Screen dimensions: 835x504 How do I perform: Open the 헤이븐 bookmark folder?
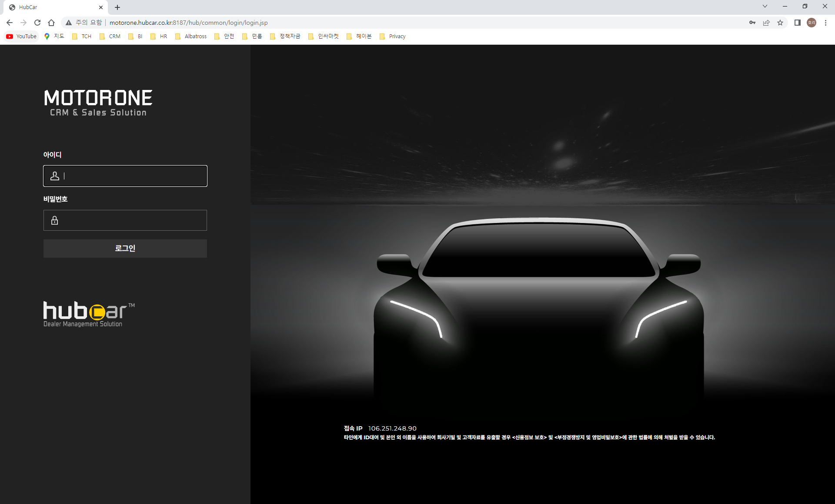pos(359,36)
